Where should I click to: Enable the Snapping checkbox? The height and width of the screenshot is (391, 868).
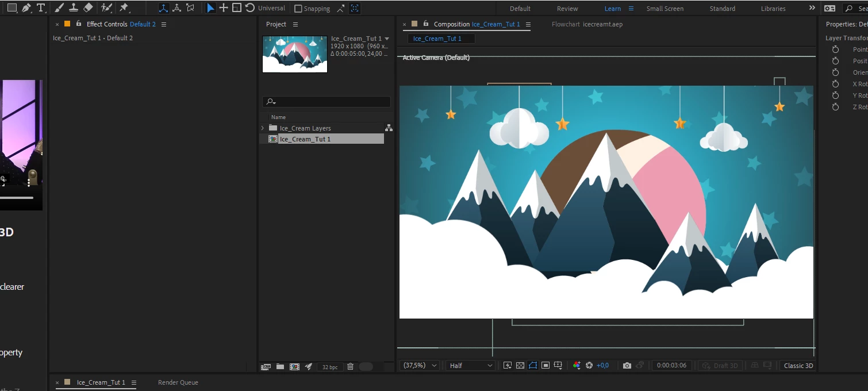(x=298, y=9)
